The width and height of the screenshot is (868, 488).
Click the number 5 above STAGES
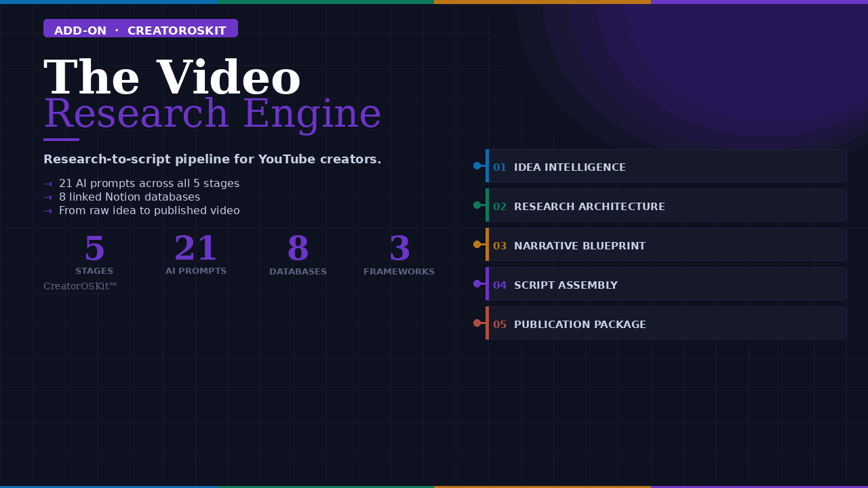tap(94, 249)
